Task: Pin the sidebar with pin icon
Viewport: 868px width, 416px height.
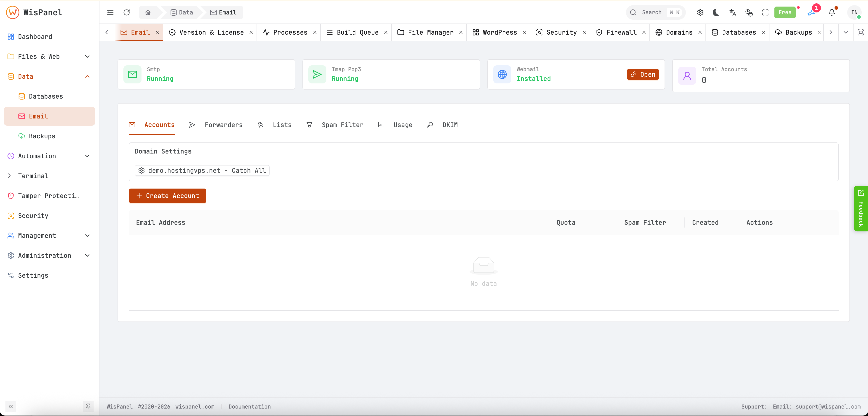Action: [88, 406]
